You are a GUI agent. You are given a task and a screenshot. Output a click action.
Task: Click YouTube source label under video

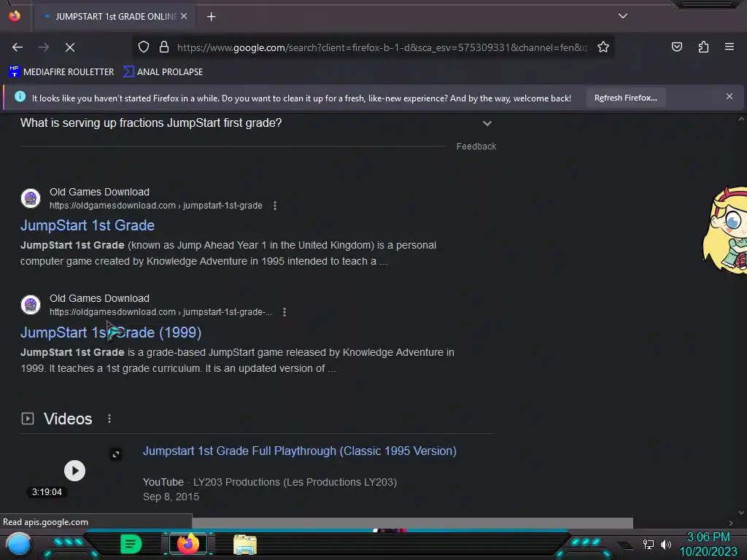click(163, 482)
